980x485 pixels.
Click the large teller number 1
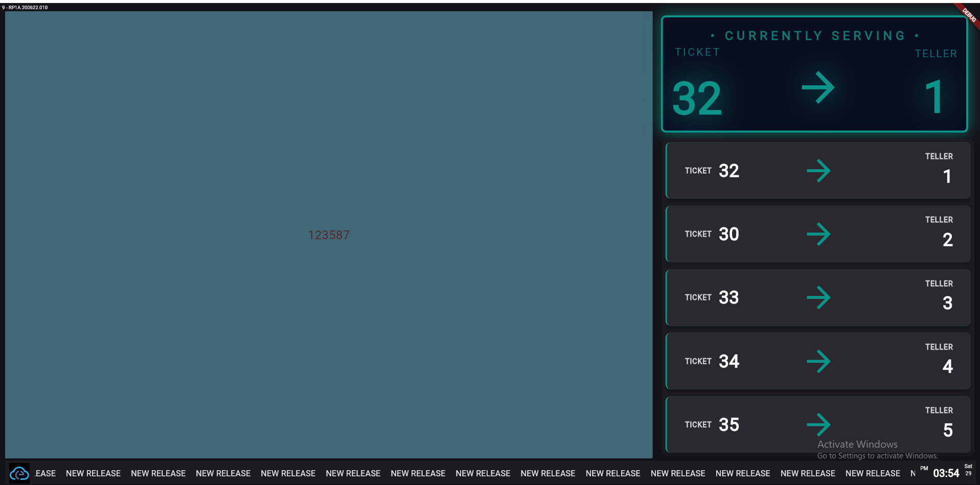coord(934,97)
